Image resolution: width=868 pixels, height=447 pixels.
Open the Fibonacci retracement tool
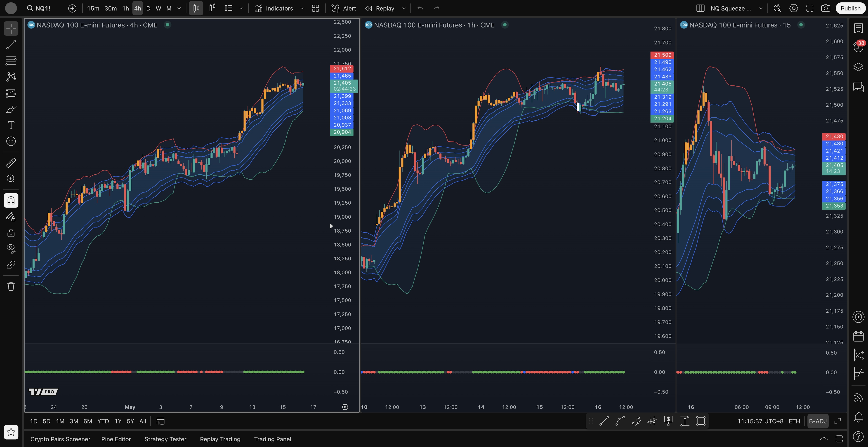coord(11,61)
